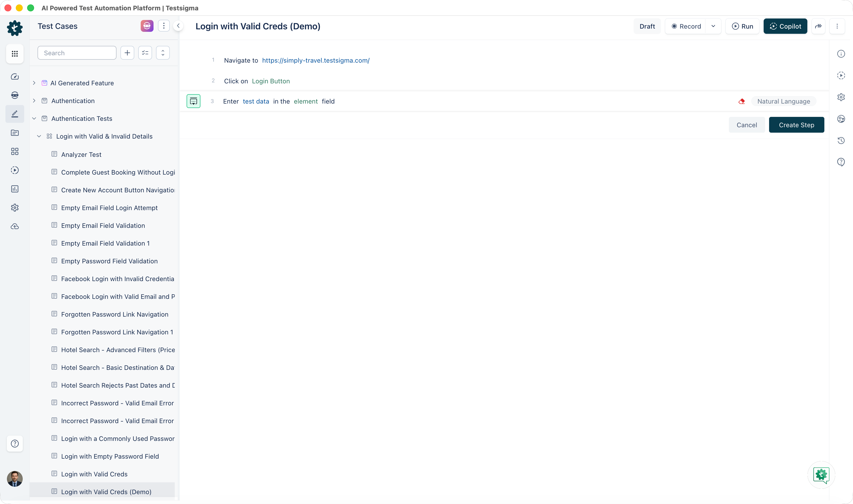
Task: Click the element placeholder in step 3
Action: point(306,101)
